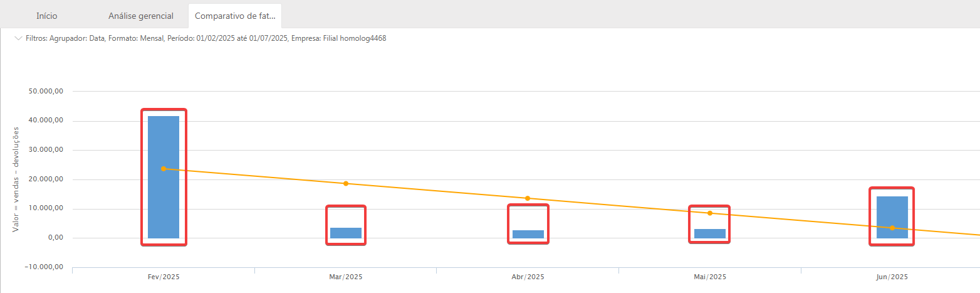Click the 10.000,00 axis value
980x293 pixels.
(46, 209)
